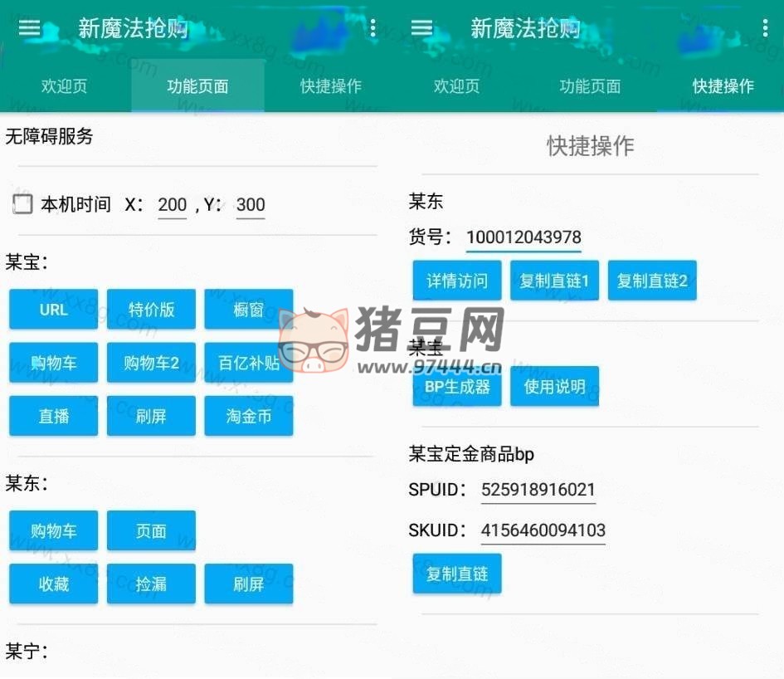This screenshot has width=784, height=679.
Task: Click the Y coordinate field showing 300
Action: (251, 205)
